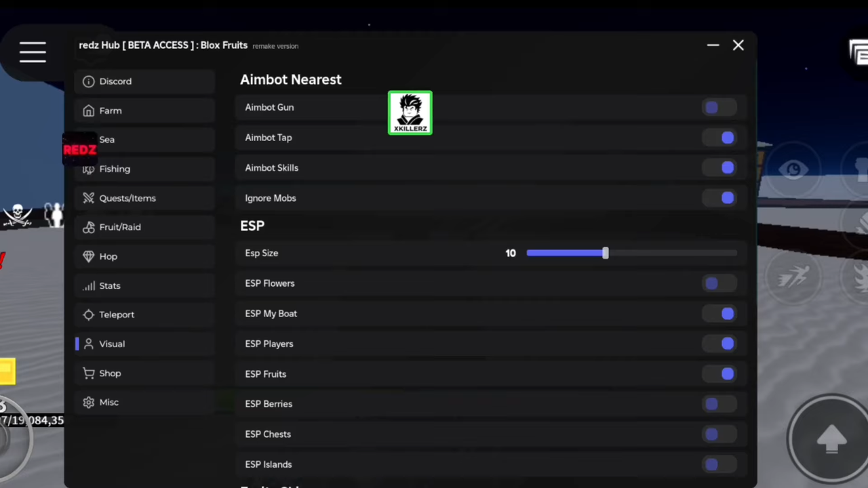
Task: Click the Teleport location icon
Action: coord(88,314)
